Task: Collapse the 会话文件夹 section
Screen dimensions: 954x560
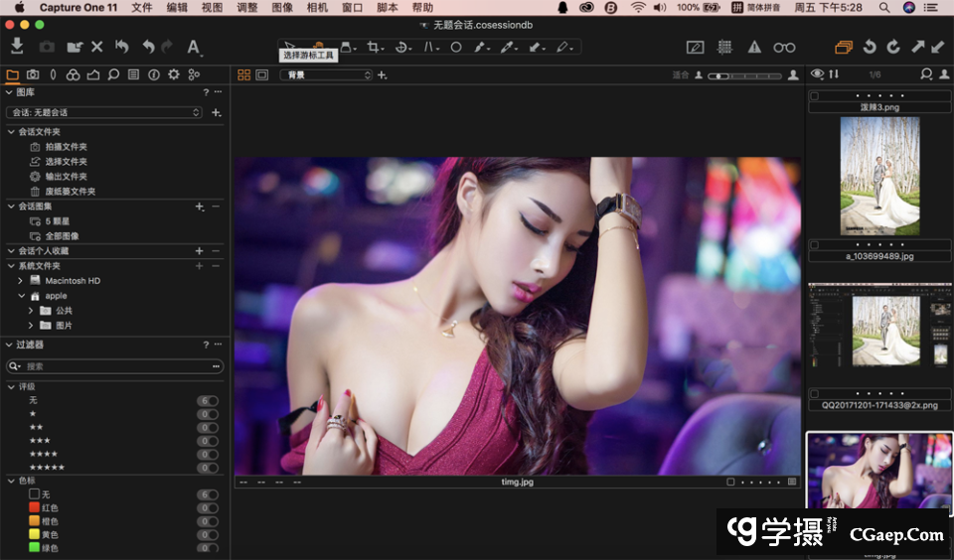Action: pyautogui.click(x=11, y=131)
